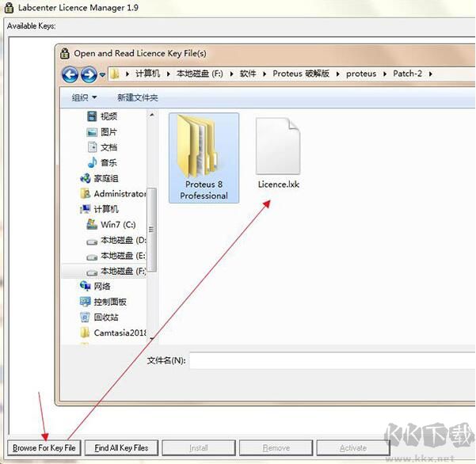Click the 网络 network icon
476x464 pixels.
tap(86, 286)
